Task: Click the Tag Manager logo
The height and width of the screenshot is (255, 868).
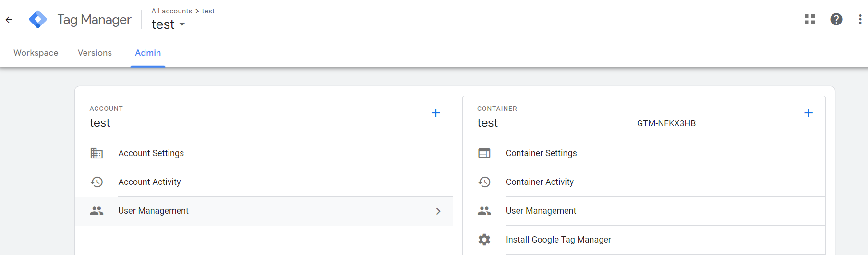Action: pyautogui.click(x=38, y=20)
